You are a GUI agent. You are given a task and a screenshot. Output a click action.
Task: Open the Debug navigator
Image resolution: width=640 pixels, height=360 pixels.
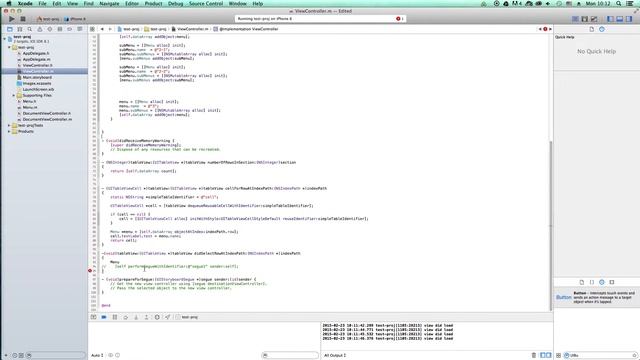point(60,29)
